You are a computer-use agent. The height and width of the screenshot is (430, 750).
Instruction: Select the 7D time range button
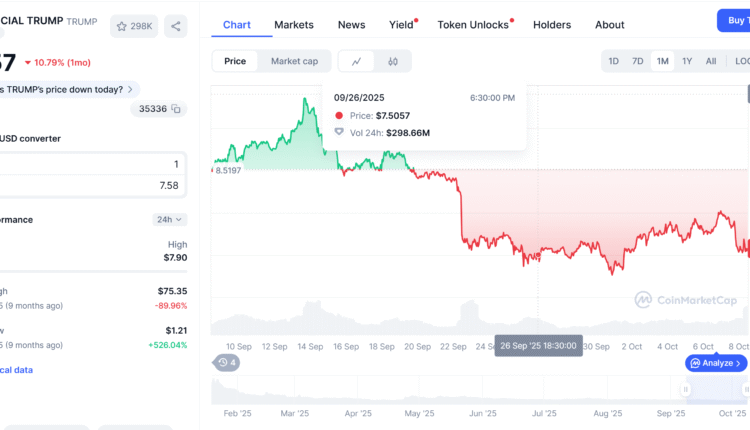pos(638,61)
